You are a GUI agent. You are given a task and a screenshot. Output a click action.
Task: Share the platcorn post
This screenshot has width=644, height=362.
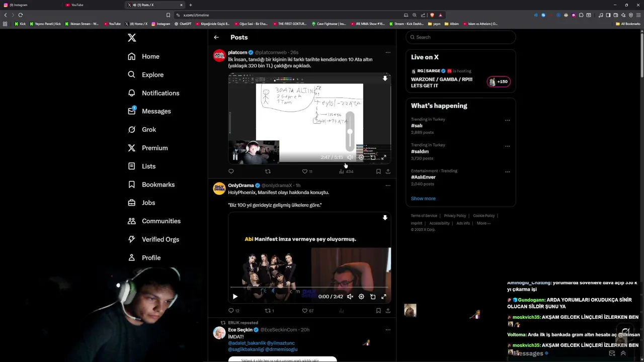(388, 171)
